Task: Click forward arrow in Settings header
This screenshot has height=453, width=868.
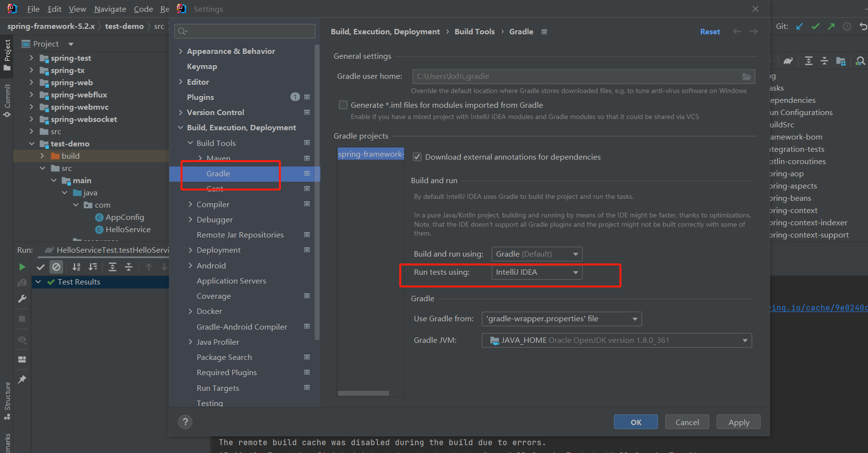Action: [754, 31]
